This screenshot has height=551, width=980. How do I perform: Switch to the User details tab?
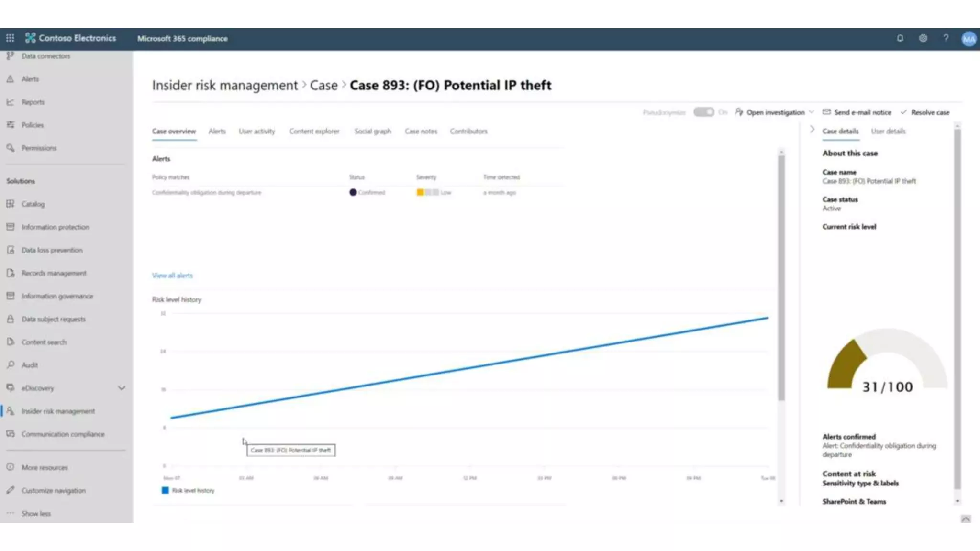coord(888,131)
